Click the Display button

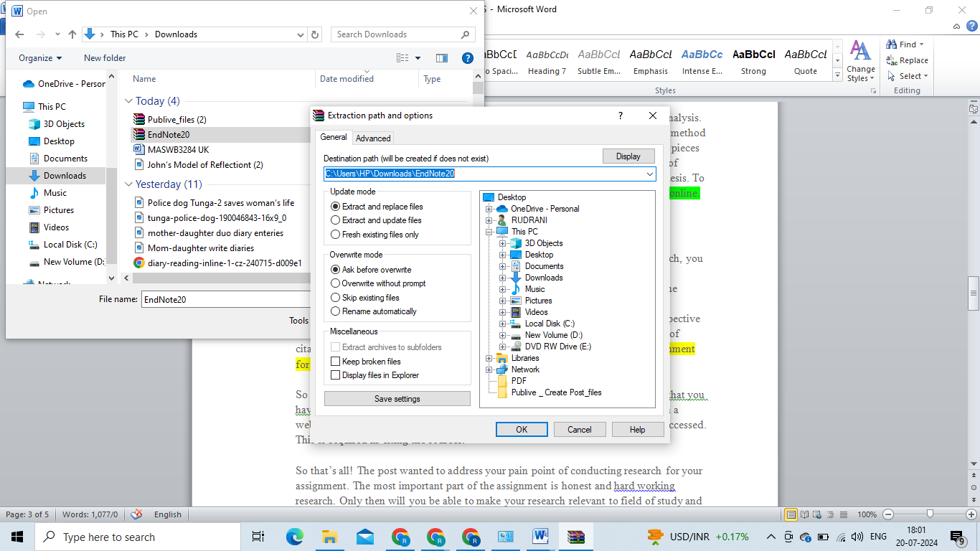[x=628, y=156]
